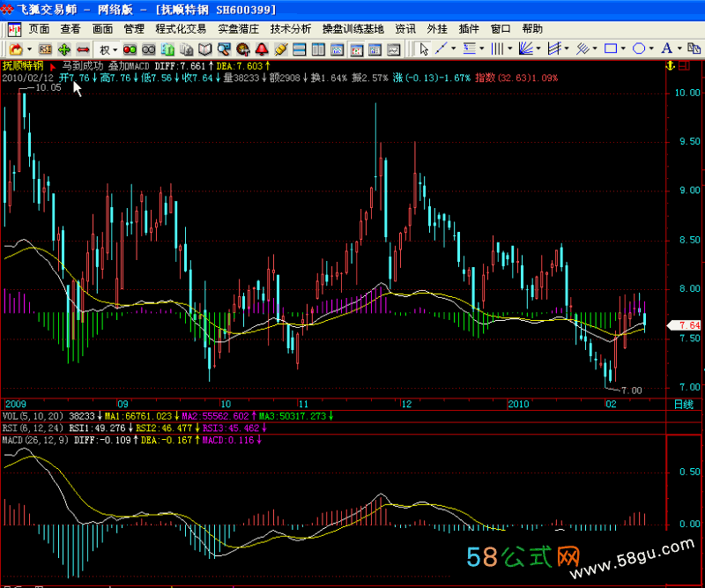The width and height of the screenshot is (705, 588).
Task: Click the red and green lights icon
Action: 130,49
